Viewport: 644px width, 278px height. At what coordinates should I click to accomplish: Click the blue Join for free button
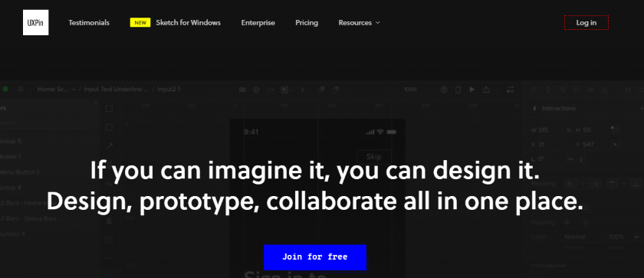pyautogui.click(x=314, y=257)
